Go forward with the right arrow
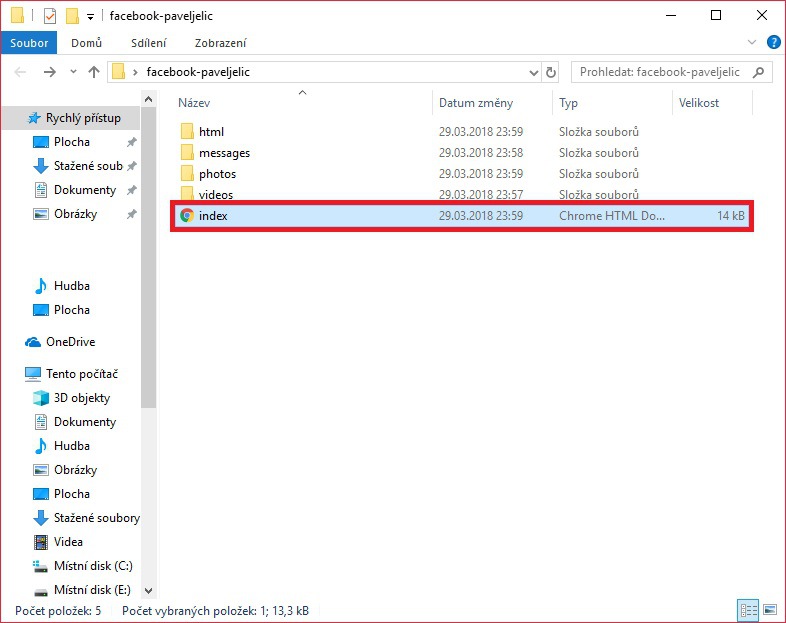Screen dimensions: 786x623 click(x=50, y=72)
